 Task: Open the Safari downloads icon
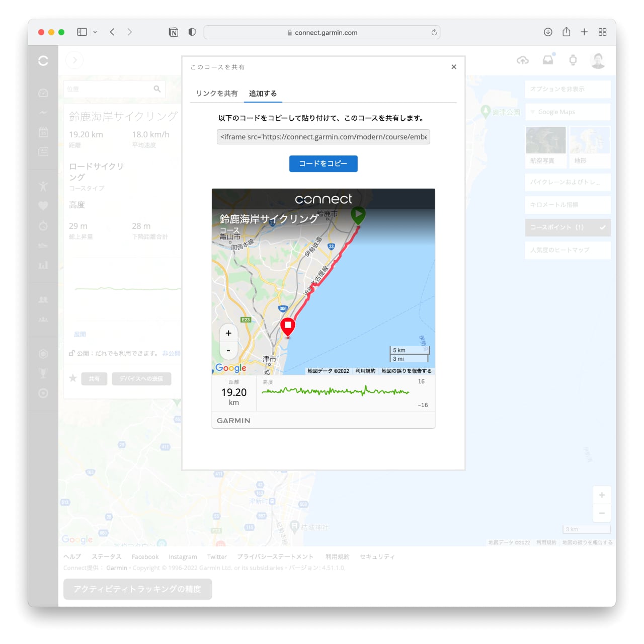pos(548,32)
